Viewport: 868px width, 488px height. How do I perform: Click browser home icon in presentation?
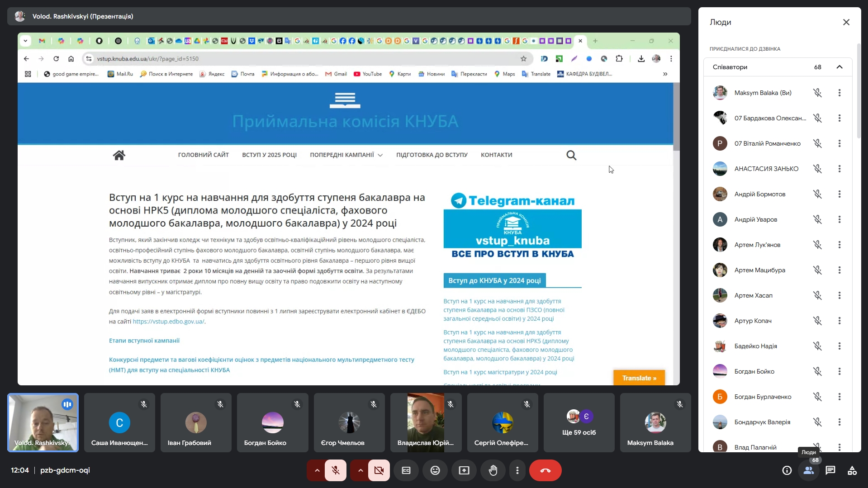71,59
